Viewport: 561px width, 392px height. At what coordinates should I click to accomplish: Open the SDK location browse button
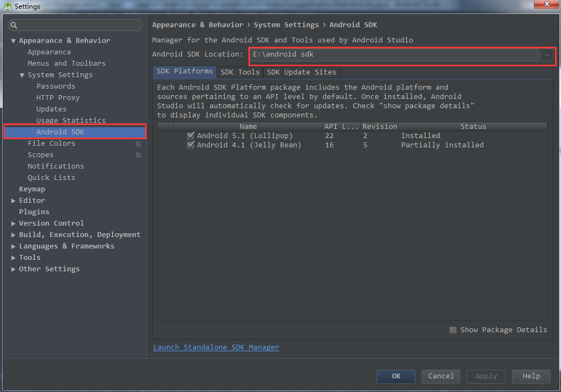pos(547,55)
